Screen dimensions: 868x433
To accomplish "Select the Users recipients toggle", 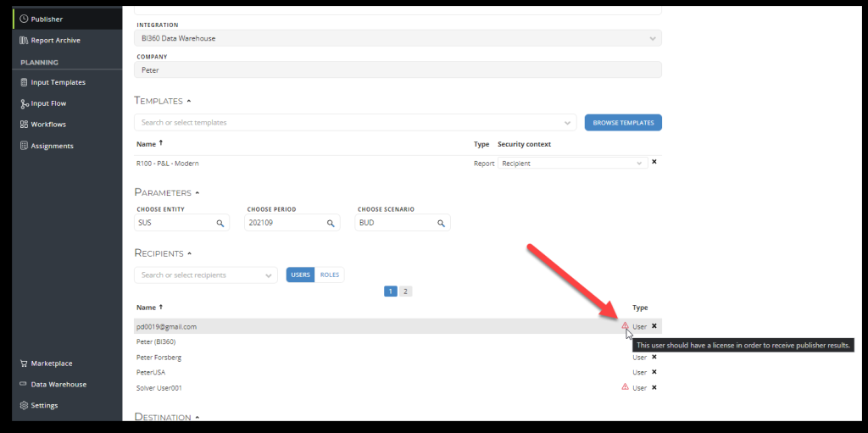I will coord(300,275).
